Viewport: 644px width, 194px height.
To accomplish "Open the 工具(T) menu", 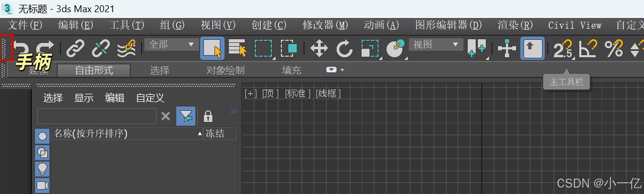I will 126,25.
